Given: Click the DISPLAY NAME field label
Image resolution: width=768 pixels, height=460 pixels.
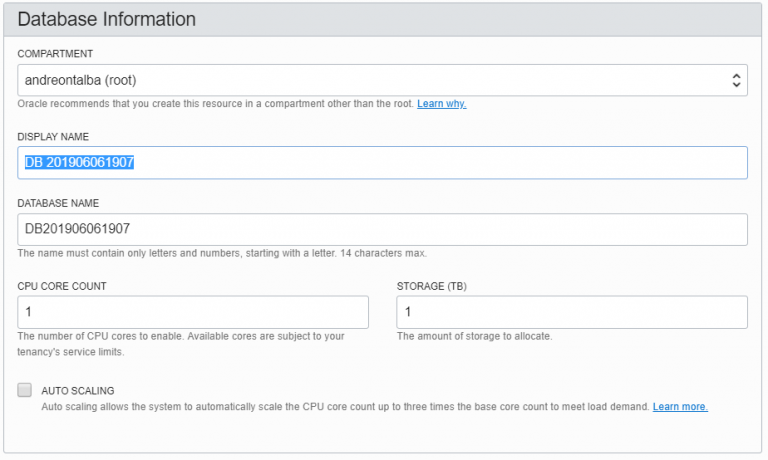Looking at the screenshot, I should pos(58,136).
